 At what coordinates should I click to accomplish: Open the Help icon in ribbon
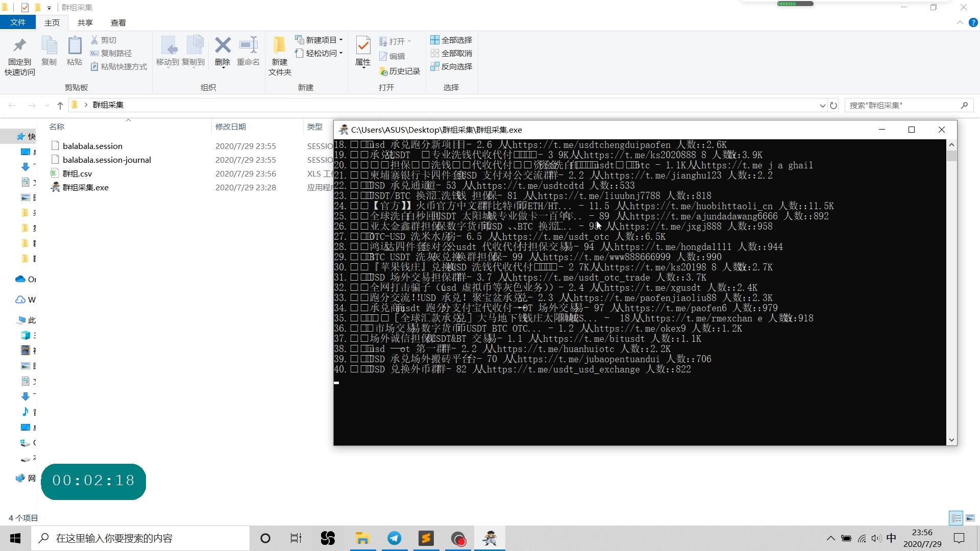pos(973,22)
